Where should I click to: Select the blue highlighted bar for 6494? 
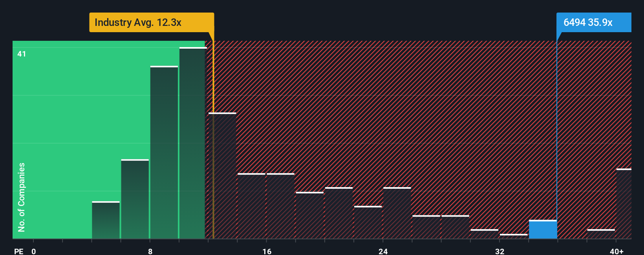543,229
